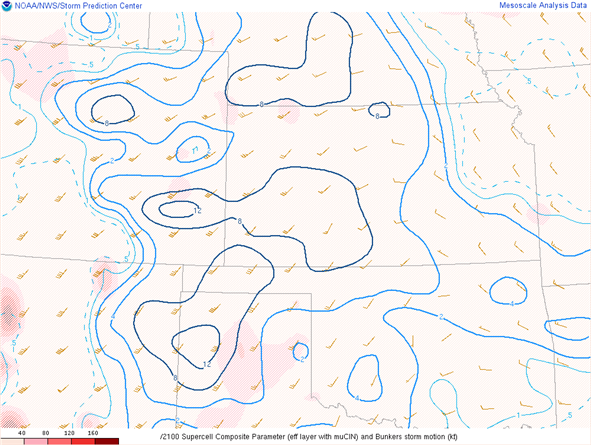Image resolution: width=593 pixels, height=447 pixels.
Task: Open the Mesoscale Analysis Data link
Action: click(543, 5)
